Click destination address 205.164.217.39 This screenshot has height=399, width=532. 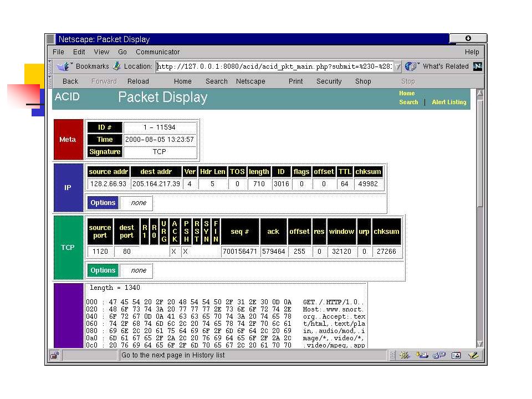point(156,184)
